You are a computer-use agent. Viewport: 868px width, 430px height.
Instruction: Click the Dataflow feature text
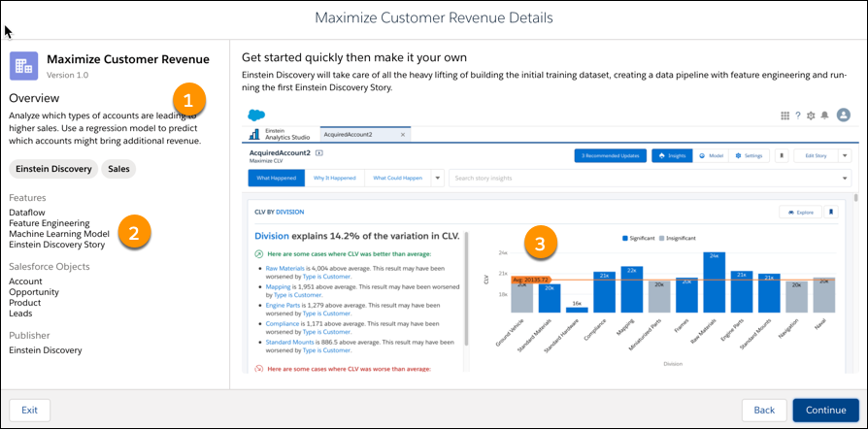point(27,213)
